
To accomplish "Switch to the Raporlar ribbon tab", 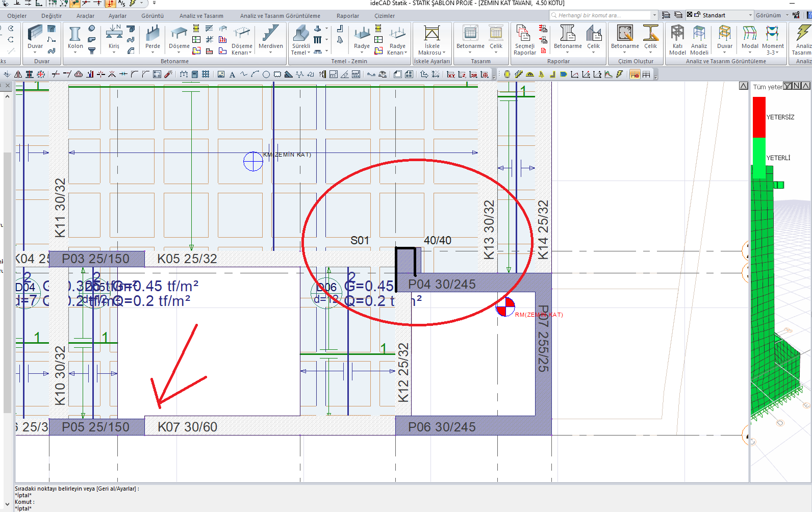I will tap(347, 16).
